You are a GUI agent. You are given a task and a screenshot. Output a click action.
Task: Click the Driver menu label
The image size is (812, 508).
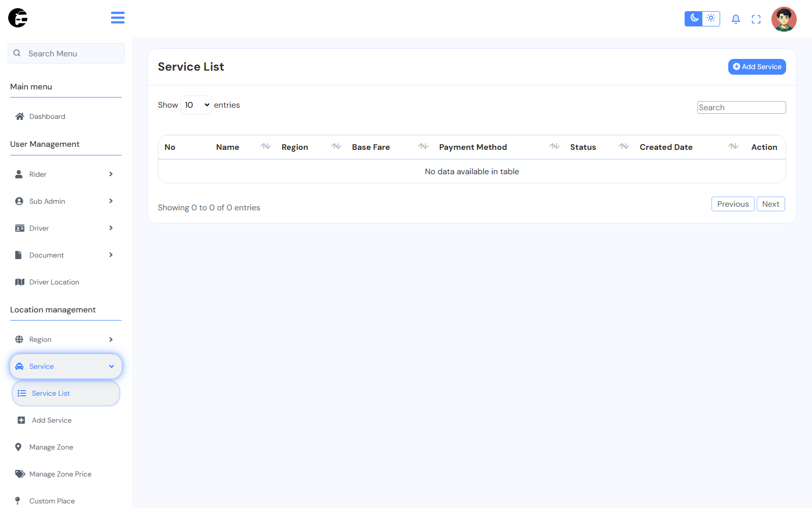point(39,228)
